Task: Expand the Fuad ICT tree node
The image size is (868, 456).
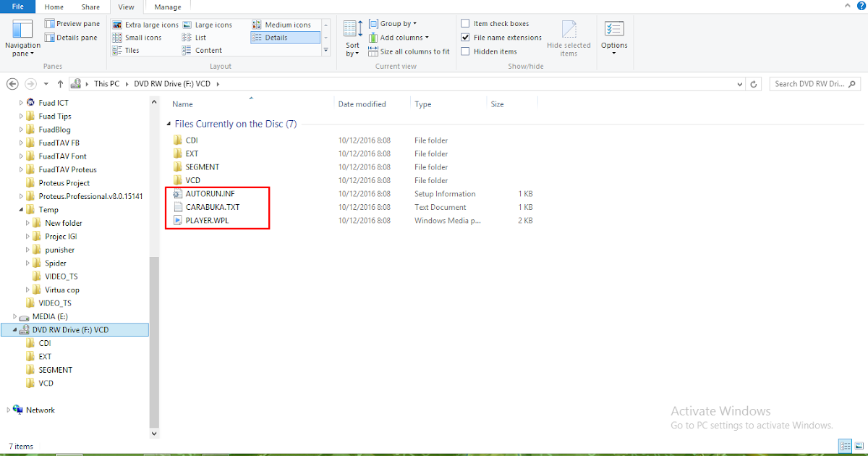Action: pos(21,103)
